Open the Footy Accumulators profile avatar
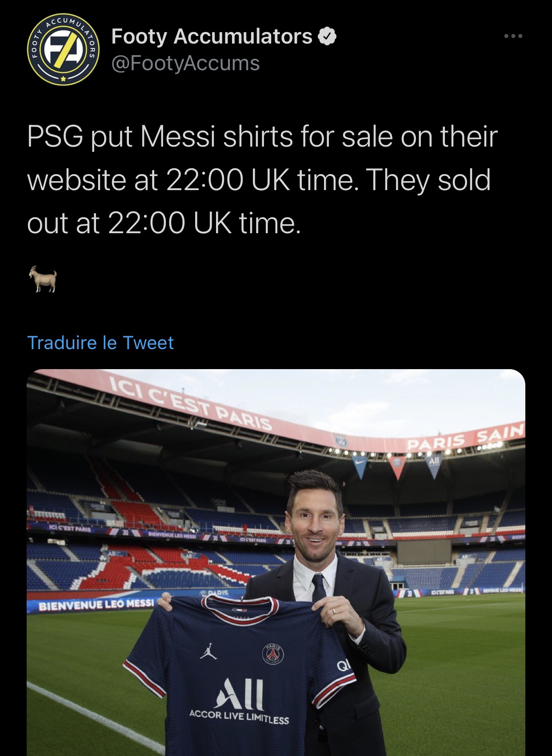Screen dimensions: 552x756 [x=63, y=49]
